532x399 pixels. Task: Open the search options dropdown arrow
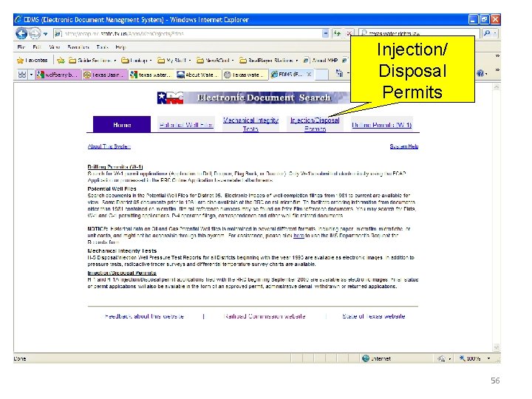tap(495, 33)
